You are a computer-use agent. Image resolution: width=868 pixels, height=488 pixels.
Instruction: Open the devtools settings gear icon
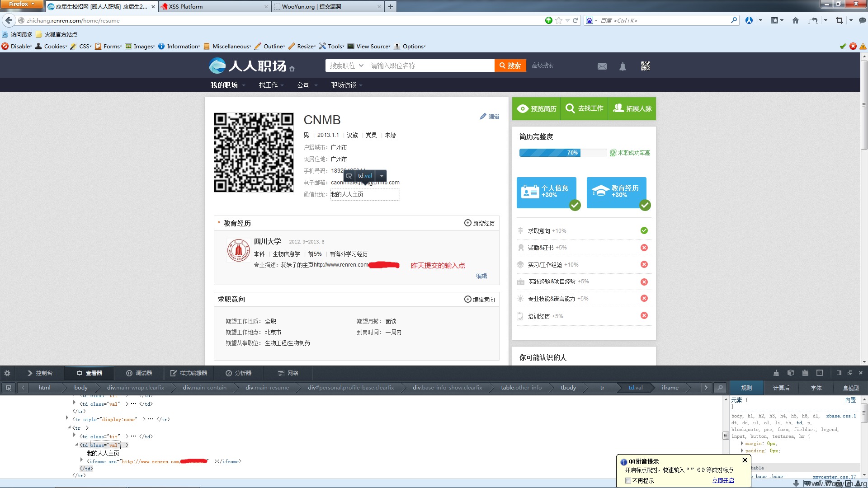[x=7, y=373]
